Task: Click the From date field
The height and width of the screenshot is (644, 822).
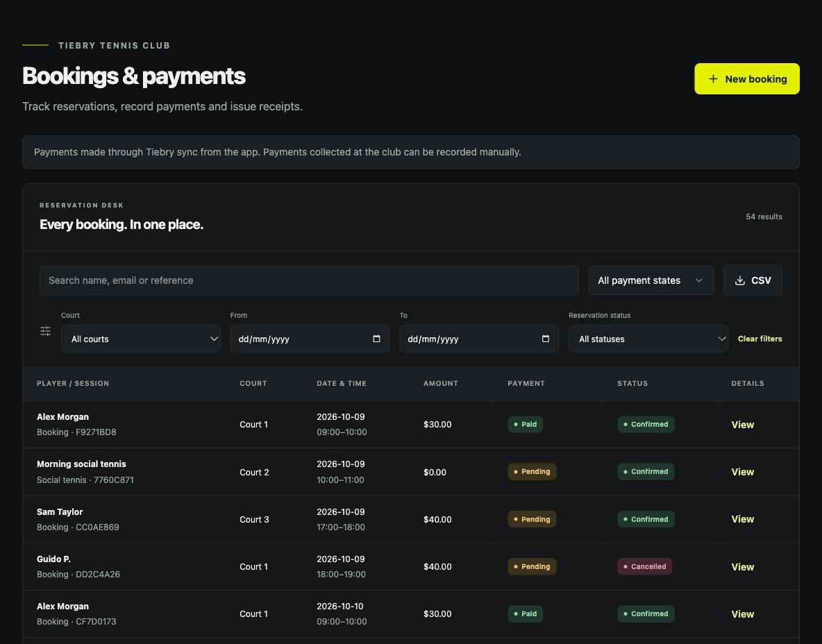Action: pos(310,339)
